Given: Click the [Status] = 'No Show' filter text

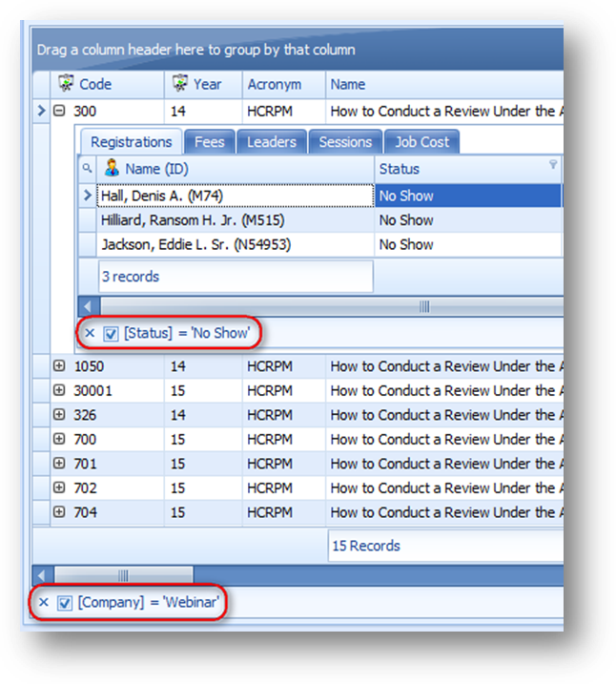Looking at the screenshot, I should pyautogui.click(x=187, y=333).
